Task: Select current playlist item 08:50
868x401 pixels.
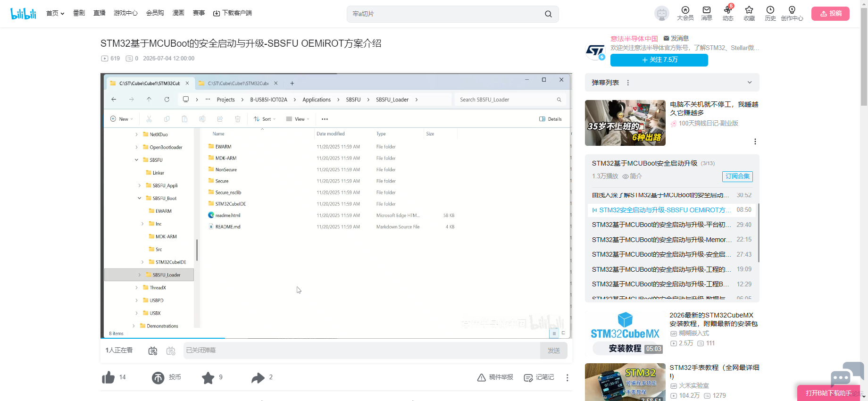Action: [x=672, y=210]
